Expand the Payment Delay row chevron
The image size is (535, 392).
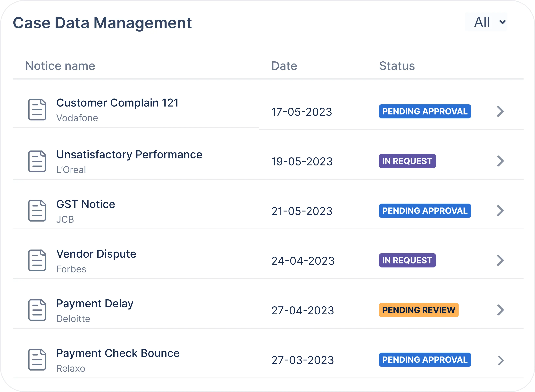click(x=500, y=310)
